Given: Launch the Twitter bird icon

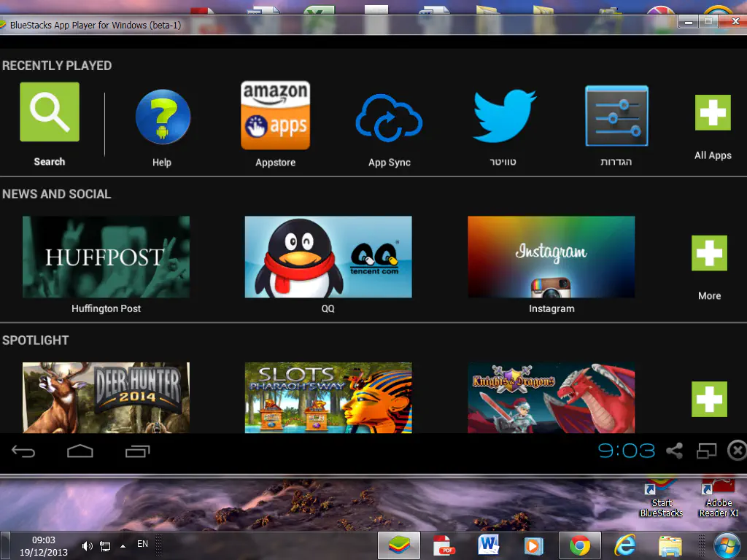Looking at the screenshot, I should pyautogui.click(x=503, y=116).
